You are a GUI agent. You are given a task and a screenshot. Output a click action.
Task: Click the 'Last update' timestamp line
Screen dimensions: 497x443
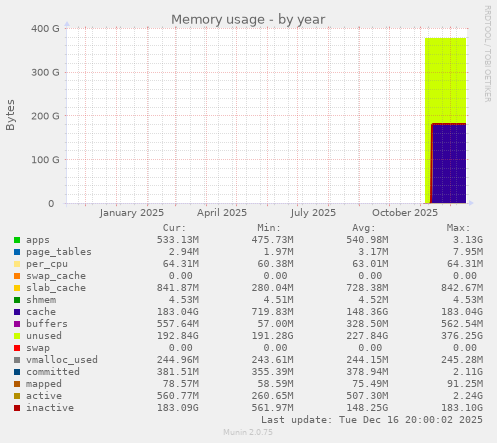tap(372, 420)
